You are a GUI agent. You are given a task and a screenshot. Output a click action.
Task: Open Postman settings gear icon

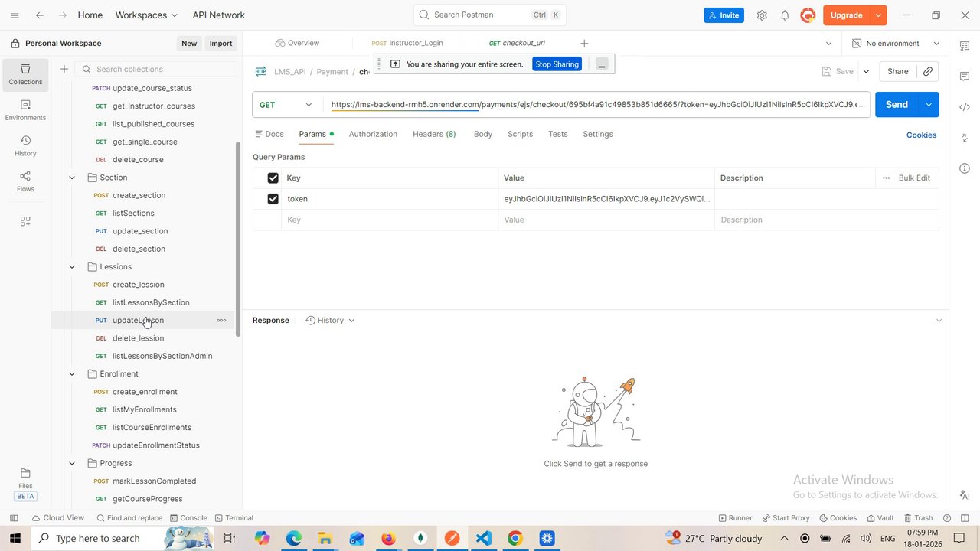762,15
